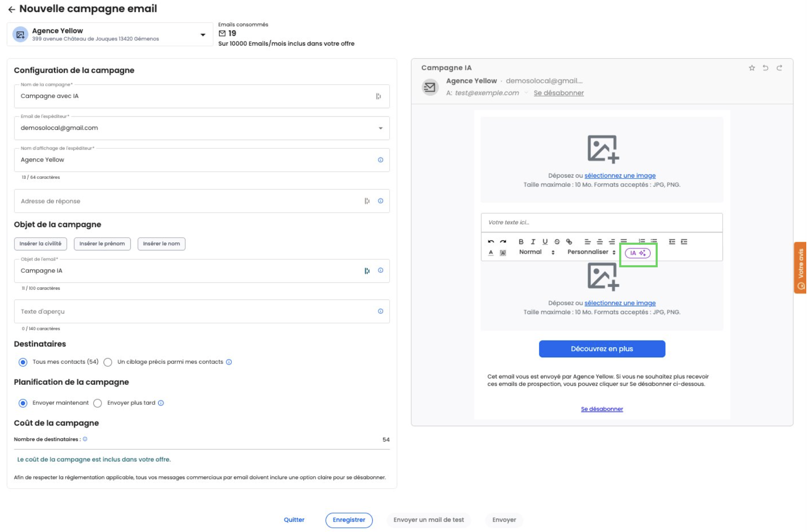The width and height of the screenshot is (808, 532).
Task: Insert a hyperlink using the link icon
Action: click(570, 242)
